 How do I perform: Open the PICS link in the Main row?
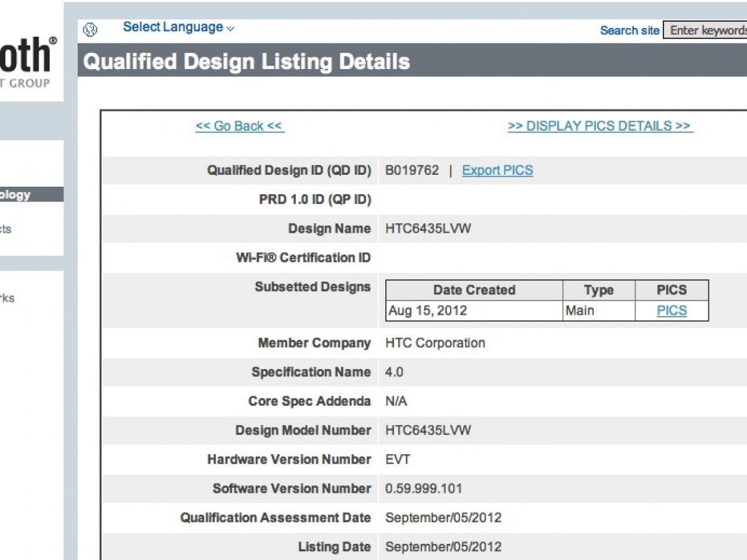click(x=672, y=310)
